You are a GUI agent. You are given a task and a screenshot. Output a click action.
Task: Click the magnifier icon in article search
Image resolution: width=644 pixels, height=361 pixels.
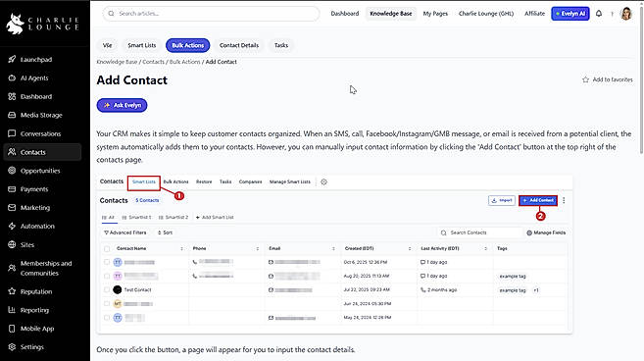[x=112, y=14]
